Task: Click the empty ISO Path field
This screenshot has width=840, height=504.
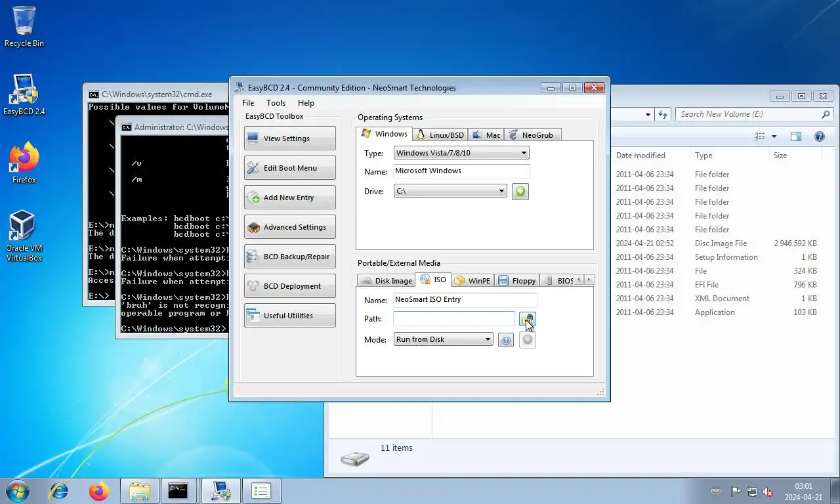Action: 454,319
